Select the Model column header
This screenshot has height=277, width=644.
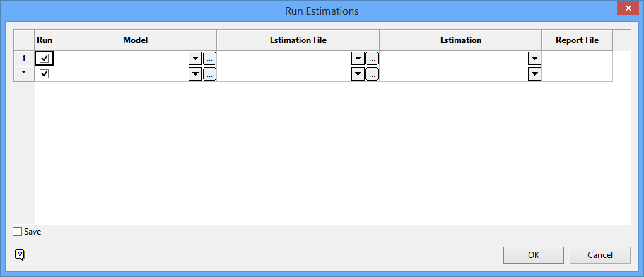[136, 40]
